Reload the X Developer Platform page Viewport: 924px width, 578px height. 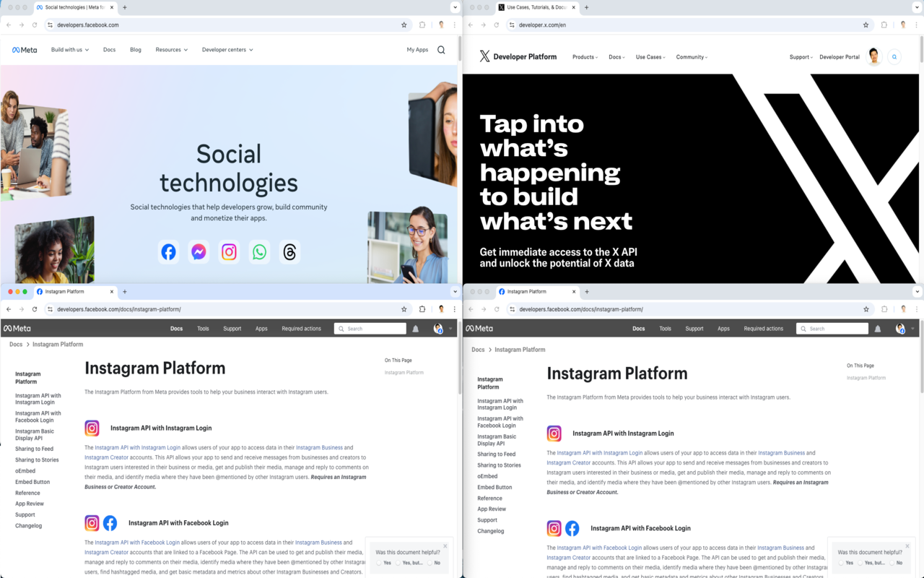point(497,25)
